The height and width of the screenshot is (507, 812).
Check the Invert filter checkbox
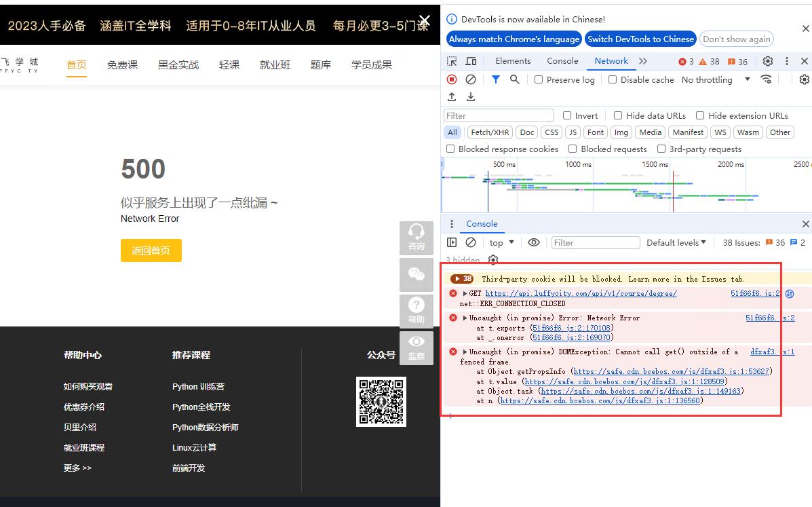click(x=567, y=115)
